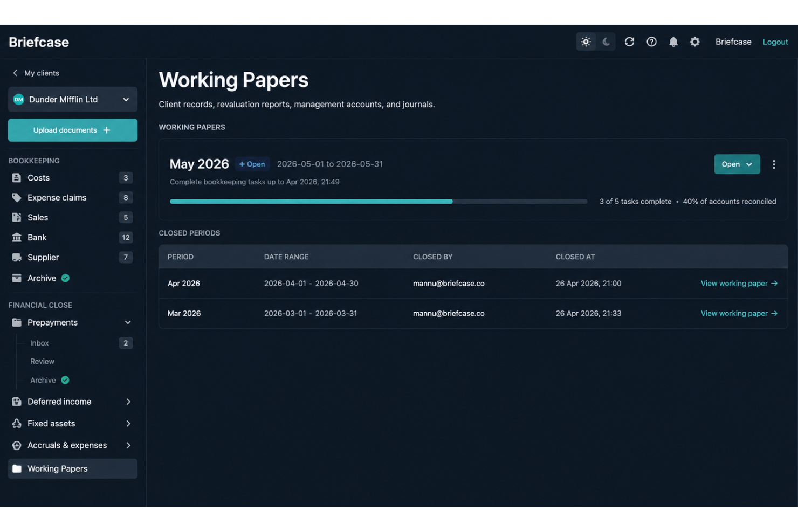Collapse the Prepayments section chevron
The width and height of the screenshot is (798, 532).
pos(128,323)
